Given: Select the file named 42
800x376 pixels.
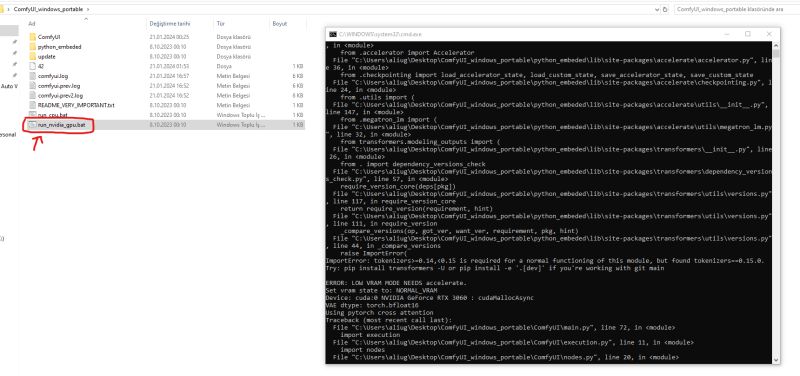Looking at the screenshot, I should pyautogui.click(x=41, y=66).
